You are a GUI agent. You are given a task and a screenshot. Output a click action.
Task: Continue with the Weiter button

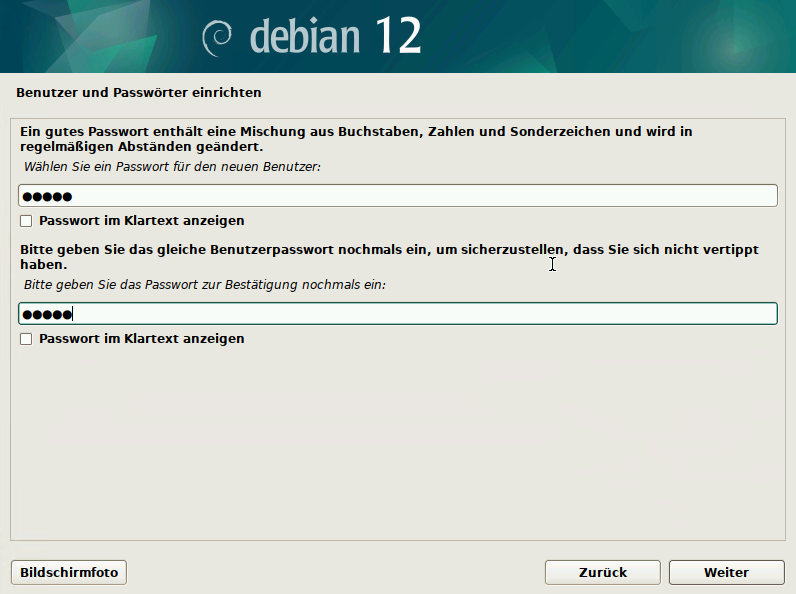[726, 573]
